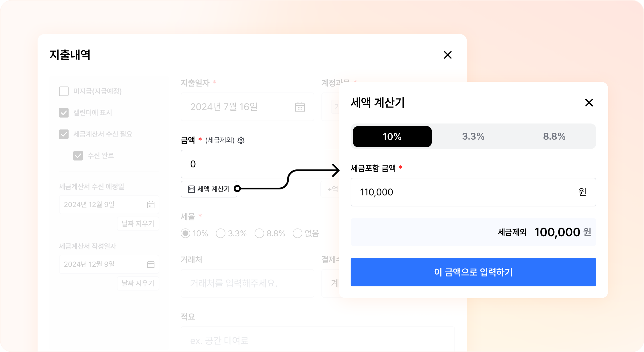The image size is (644, 352).
Task: Close the 지출내역 dialog
Action: pyautogui.click(x=448, y=55)
